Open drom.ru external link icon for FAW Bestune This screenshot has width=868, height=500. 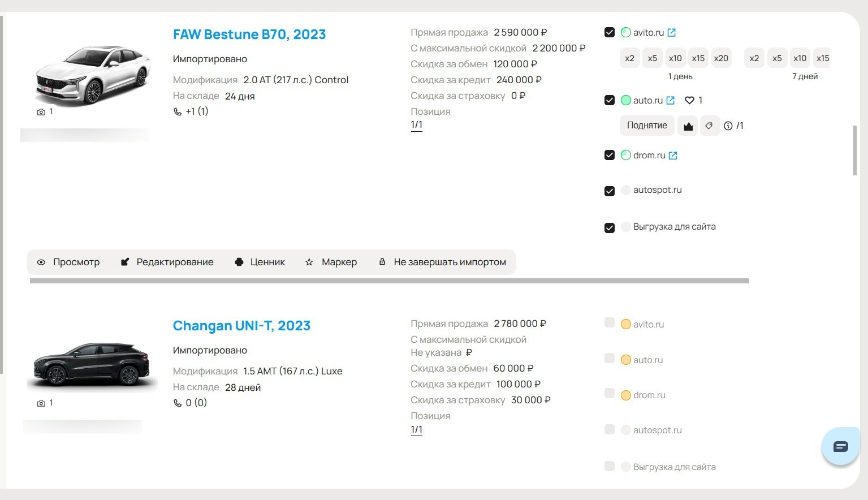pos(672,156)
